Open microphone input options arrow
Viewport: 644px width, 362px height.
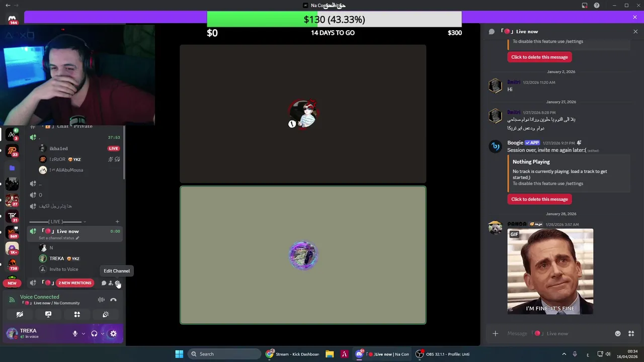[84, 333]
